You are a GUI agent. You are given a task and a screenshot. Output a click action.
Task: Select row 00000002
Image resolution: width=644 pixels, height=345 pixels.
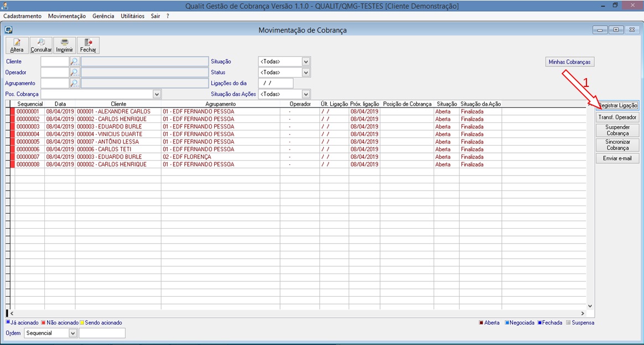pyautogui.click(x=299, y=119)
